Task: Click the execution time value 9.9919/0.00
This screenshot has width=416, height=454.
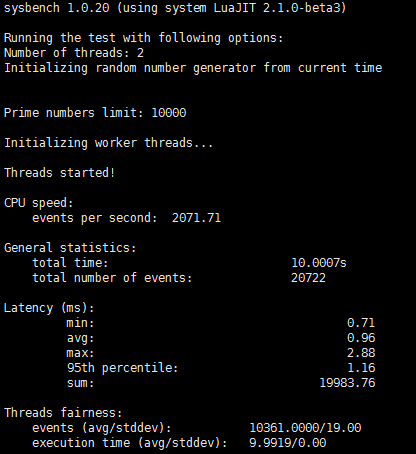Action: [x=288, y=443]
